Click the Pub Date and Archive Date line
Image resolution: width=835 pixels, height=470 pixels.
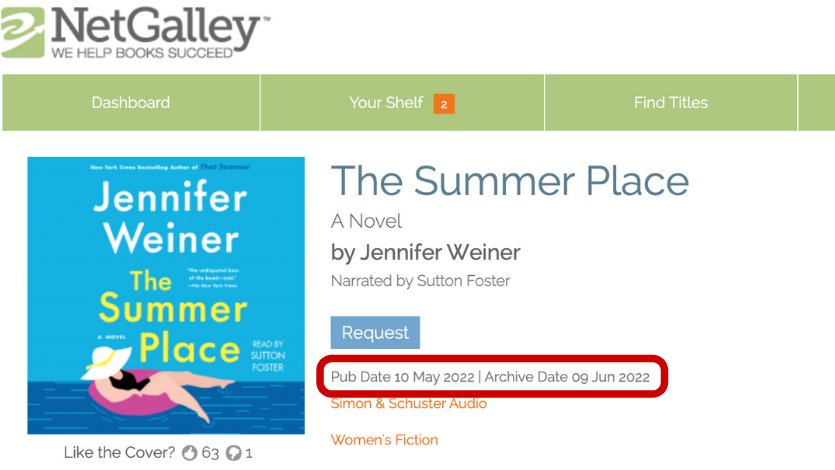pos(490,377)
